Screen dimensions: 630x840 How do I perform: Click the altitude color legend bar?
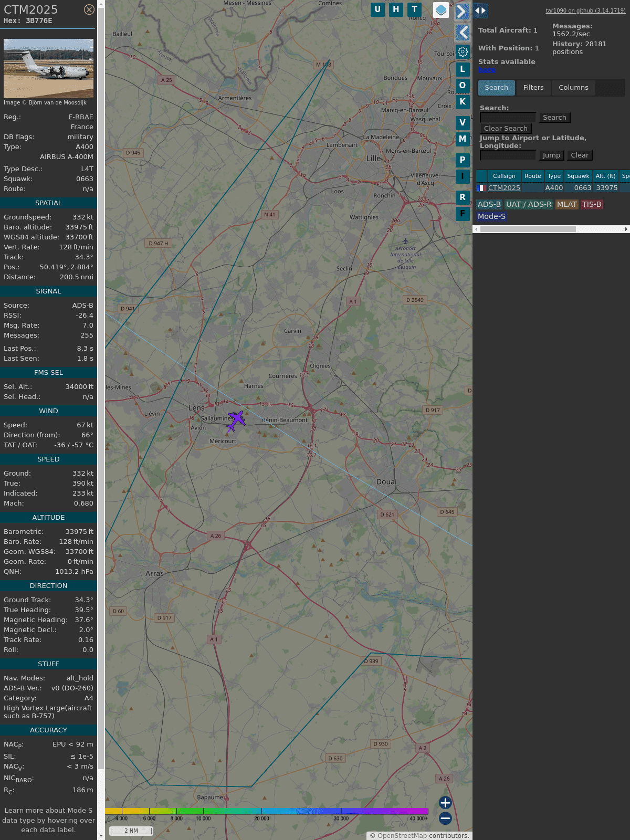pos(267,811)
